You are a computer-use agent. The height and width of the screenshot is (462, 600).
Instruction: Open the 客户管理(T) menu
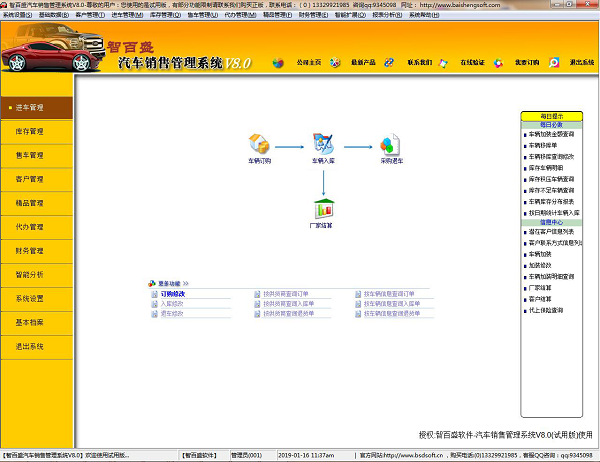(x=90, y=15)
